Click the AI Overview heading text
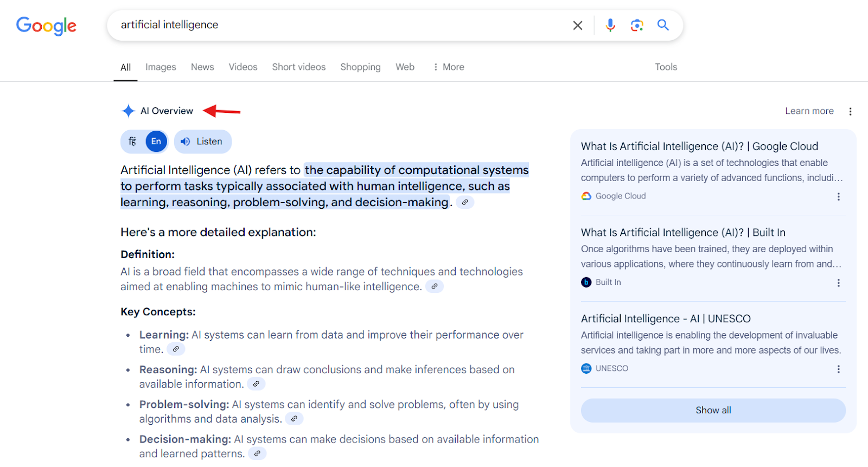This screenshot has width=868, height=467. (x=167, y=111)
